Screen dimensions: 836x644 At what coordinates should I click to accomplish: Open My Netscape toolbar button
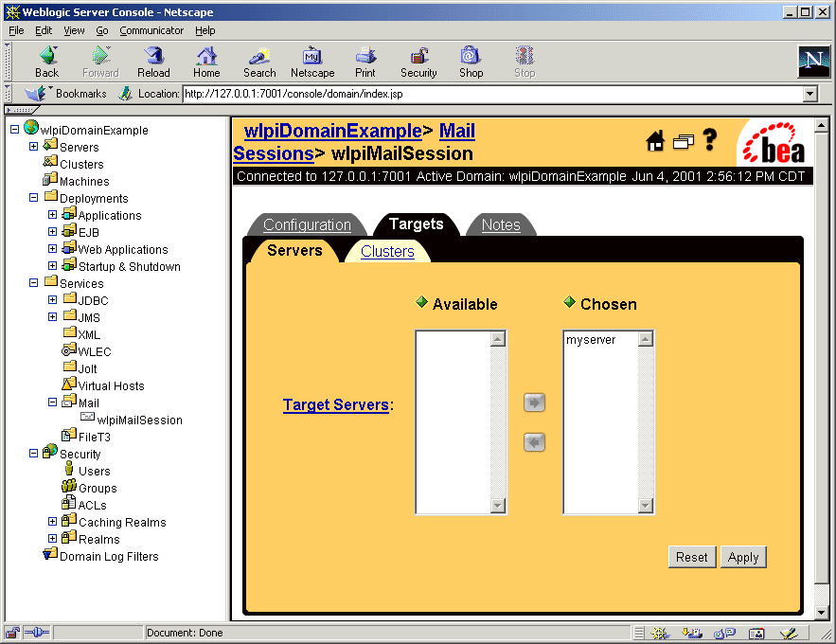[x=312, y=62]
